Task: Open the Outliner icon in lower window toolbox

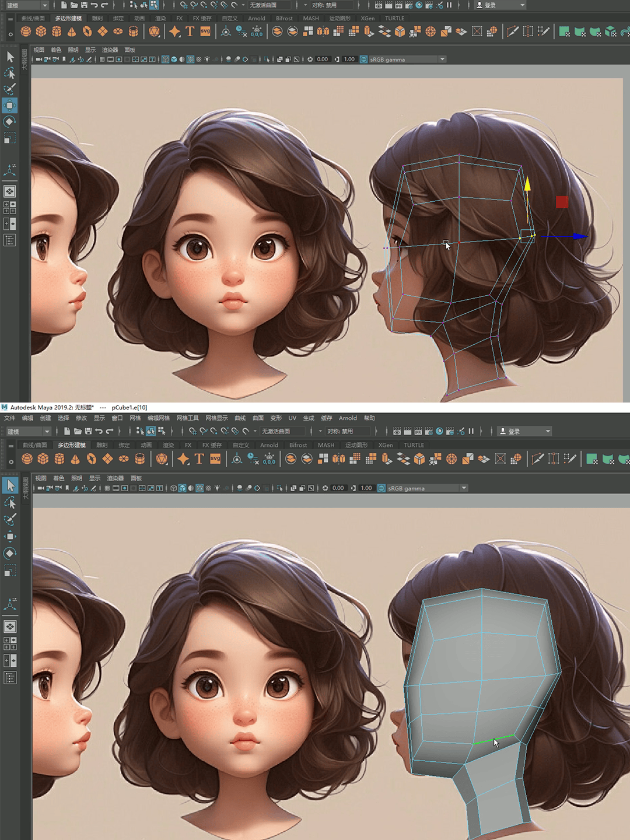Action: point(10,677)
